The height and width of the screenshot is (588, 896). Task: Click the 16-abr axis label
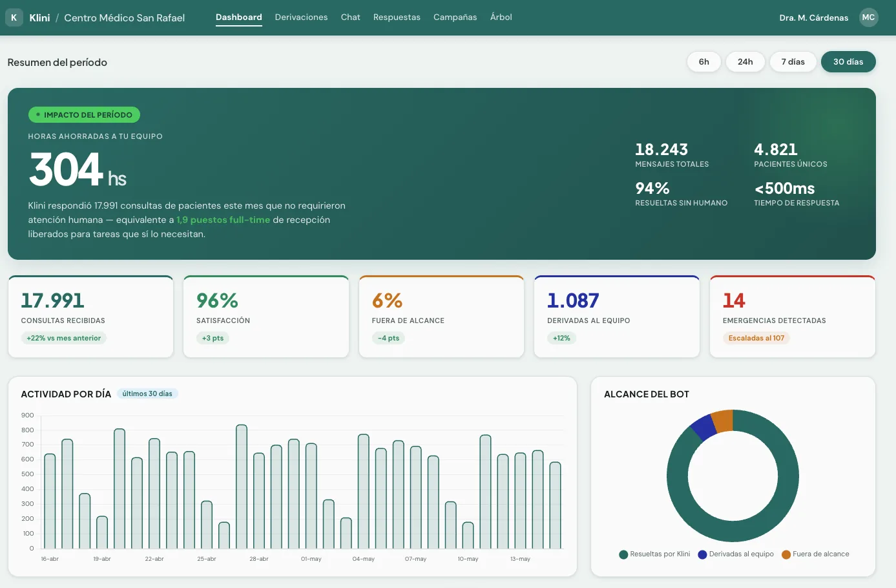[x=50, y=559]
